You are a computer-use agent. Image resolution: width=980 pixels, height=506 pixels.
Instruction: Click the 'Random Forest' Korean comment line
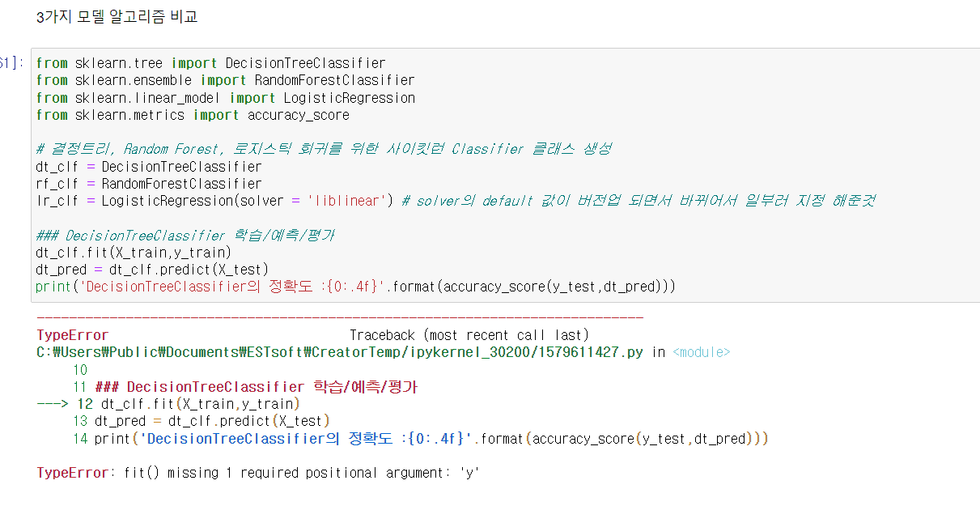tap(324, 149)
